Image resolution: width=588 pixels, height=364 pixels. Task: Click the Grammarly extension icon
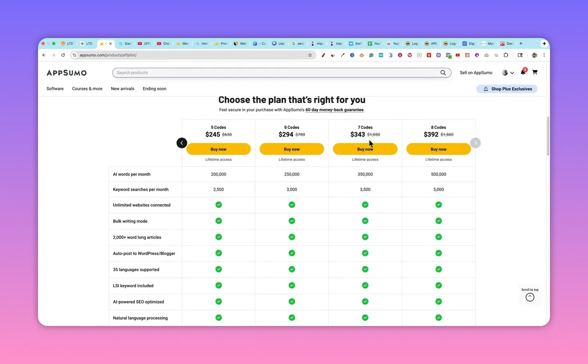(x=371, y=55)
